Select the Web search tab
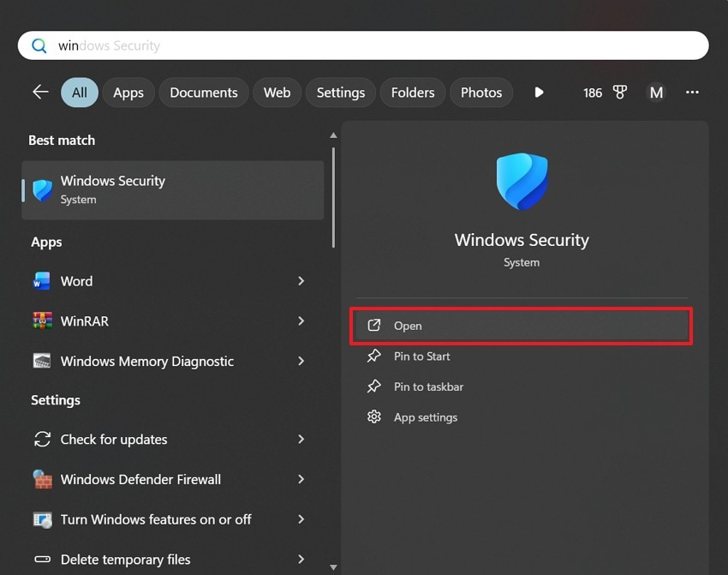728x575 pixels. point(277,92)
